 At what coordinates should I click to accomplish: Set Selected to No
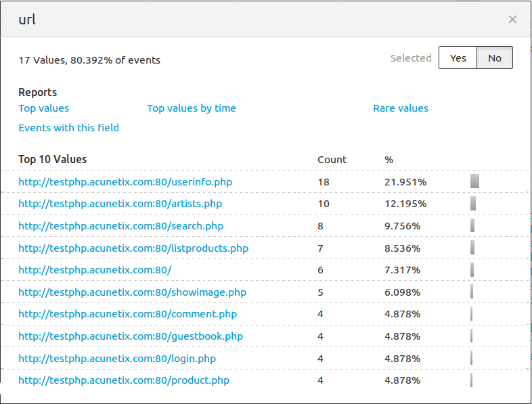495,58
